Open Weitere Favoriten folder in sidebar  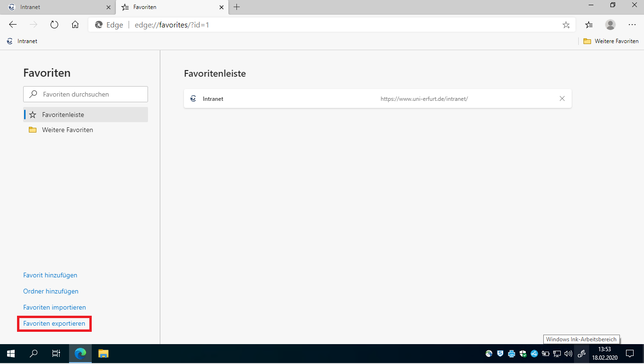point(67,130)
